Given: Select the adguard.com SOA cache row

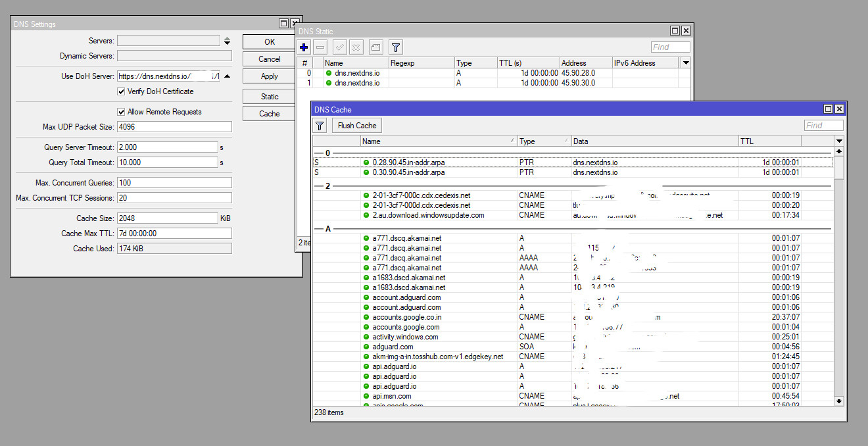Looking at the screenshot, I should pos(573,347).
